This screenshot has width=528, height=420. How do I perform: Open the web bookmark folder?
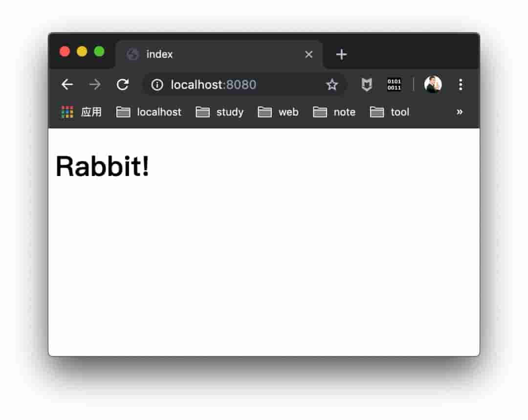coord(278,112)
